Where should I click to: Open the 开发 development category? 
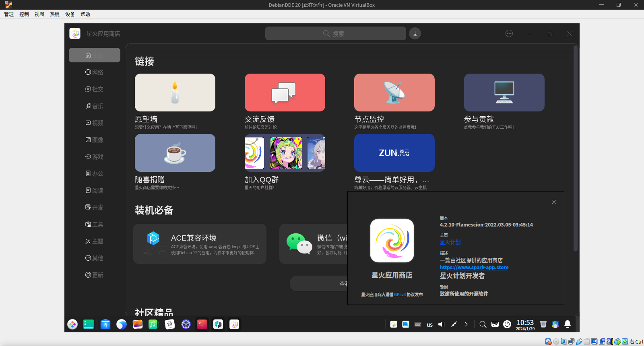click(95, 207)
